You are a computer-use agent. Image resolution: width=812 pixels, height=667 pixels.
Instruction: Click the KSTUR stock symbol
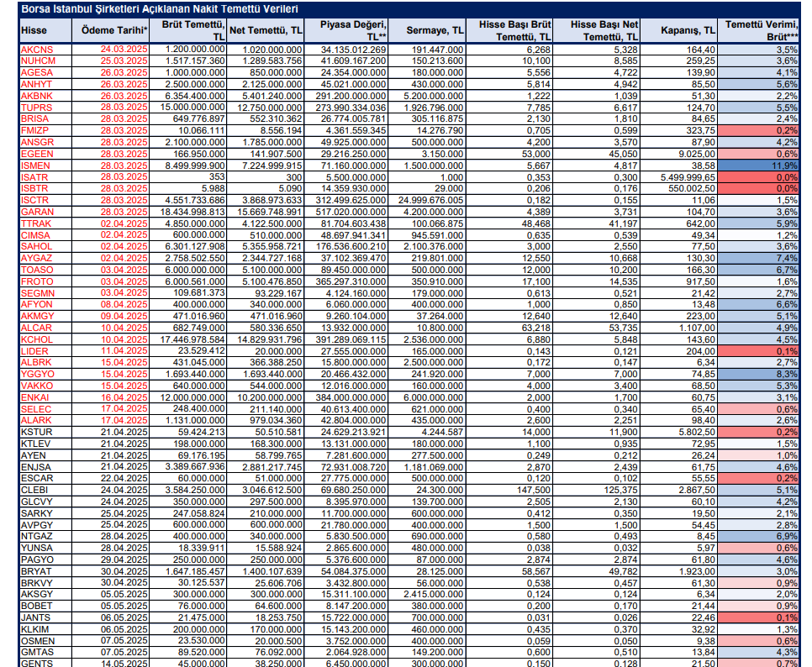tap(36, 432)
